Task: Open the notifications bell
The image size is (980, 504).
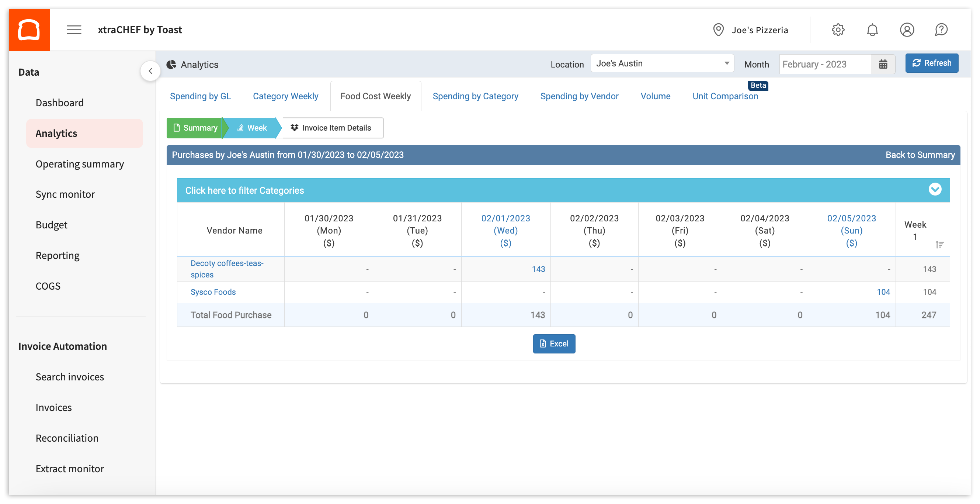Action: click(x=872, y=30)
